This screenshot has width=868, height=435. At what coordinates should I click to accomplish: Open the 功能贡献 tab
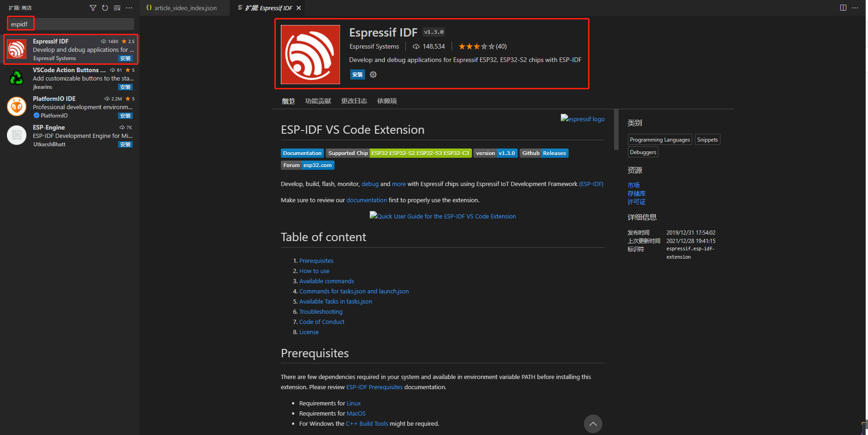point(318,101)
